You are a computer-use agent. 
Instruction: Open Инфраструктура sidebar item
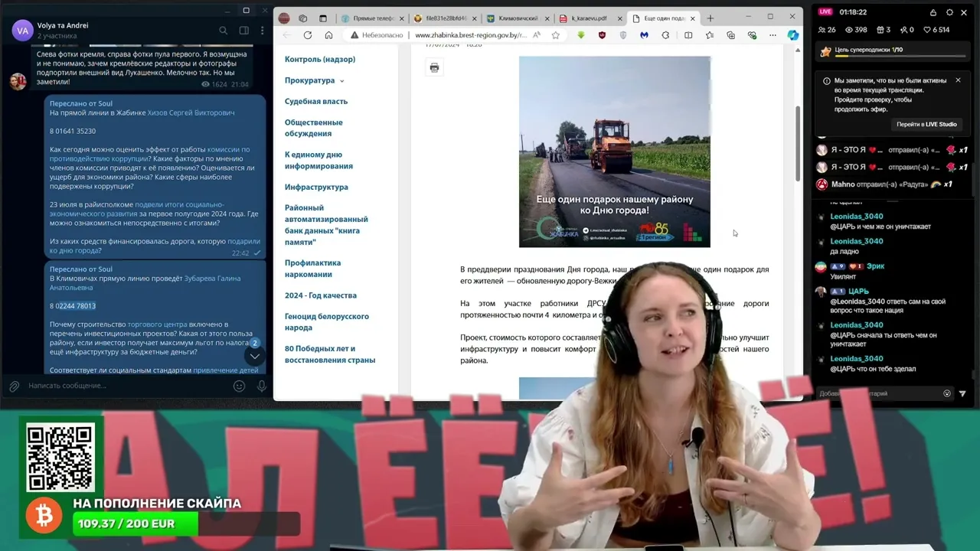pyautogui.click(x=316, y=187)
